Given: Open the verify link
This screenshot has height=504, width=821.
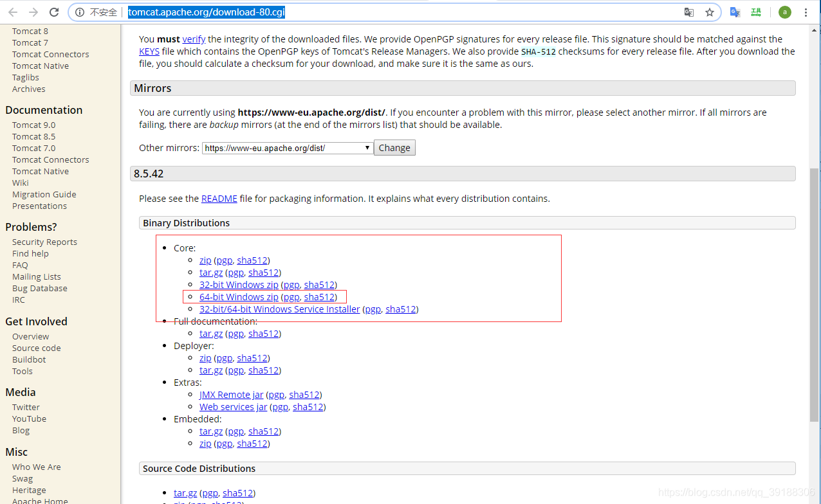Looking at the screenshot, I should tap(194, 39).
